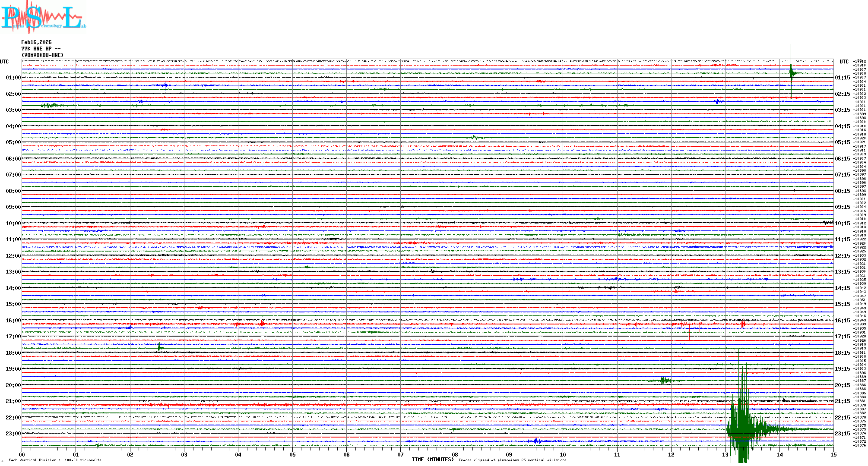The width and height of the screenshot is (868, 466).
Task: Click the Feb16,2026 date label
Action: pyautogui.click(x=36, y=42)
